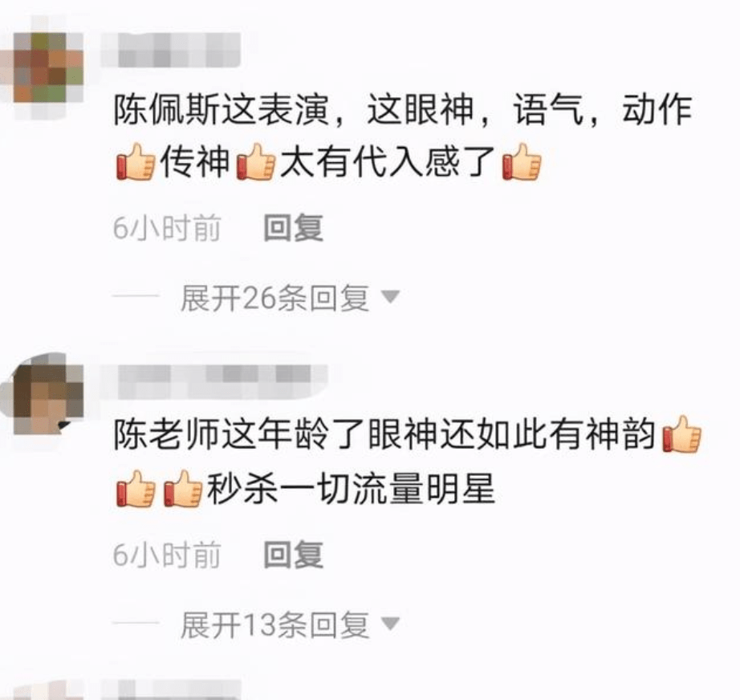
Task: Click the 6小时前 timestamp under the 秒杀一切流量明星 comment
Action: [167, 555]
